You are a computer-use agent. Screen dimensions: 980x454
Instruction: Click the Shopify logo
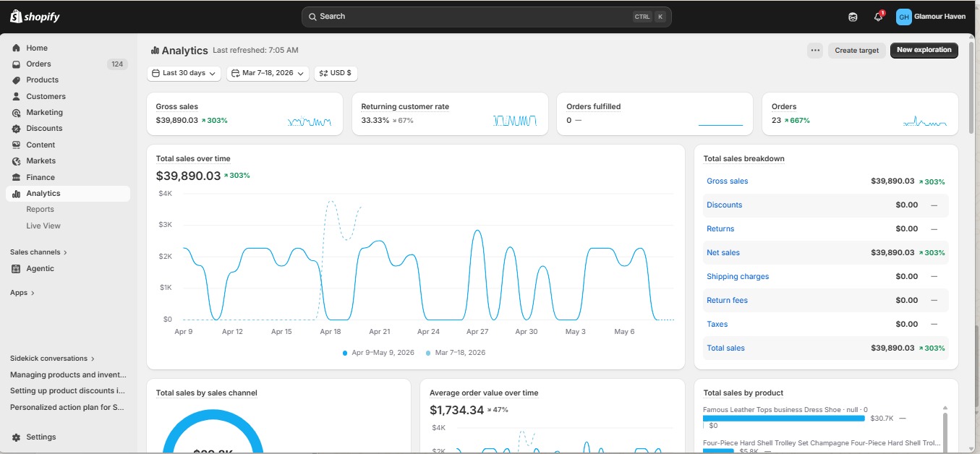pos(35,16)
